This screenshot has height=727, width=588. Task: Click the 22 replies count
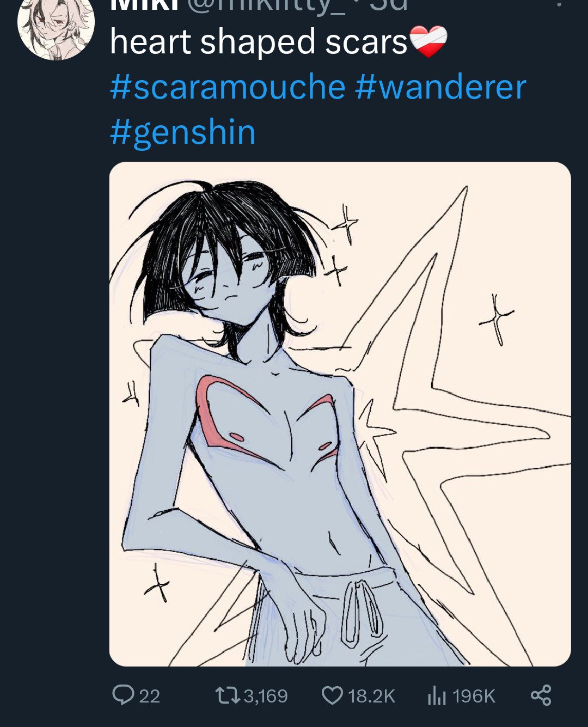[x=150, y=696]
